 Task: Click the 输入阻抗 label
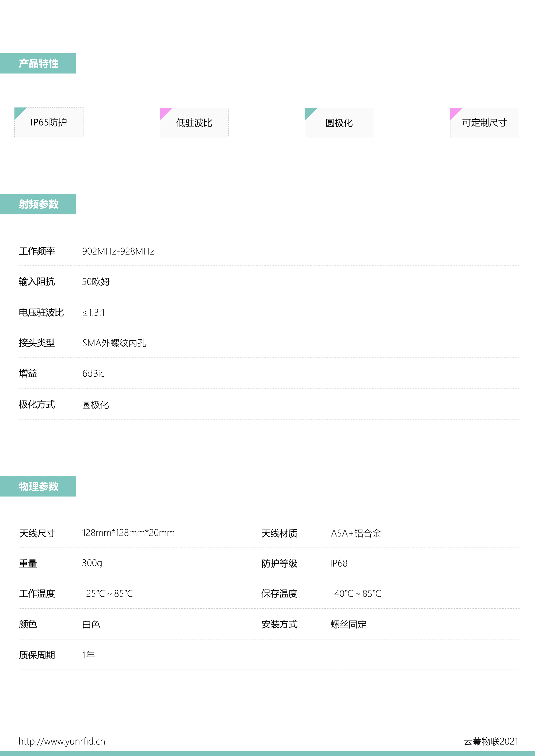(x=37, y=281)
